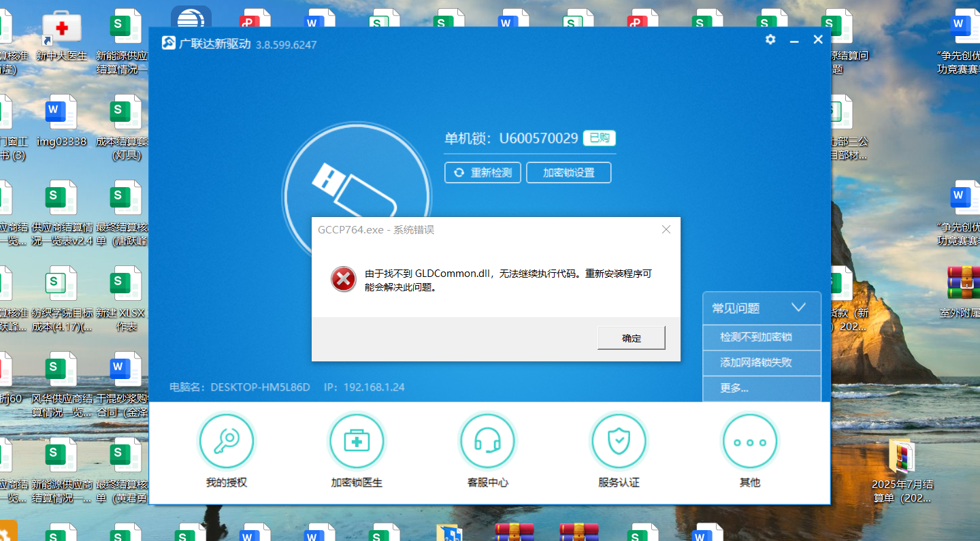The height and width of the screenshot is (541, 980).
Task: Select 干混砂浆购销合同 Word document icon
Action: pyautogui.click(x=124, y=384)
